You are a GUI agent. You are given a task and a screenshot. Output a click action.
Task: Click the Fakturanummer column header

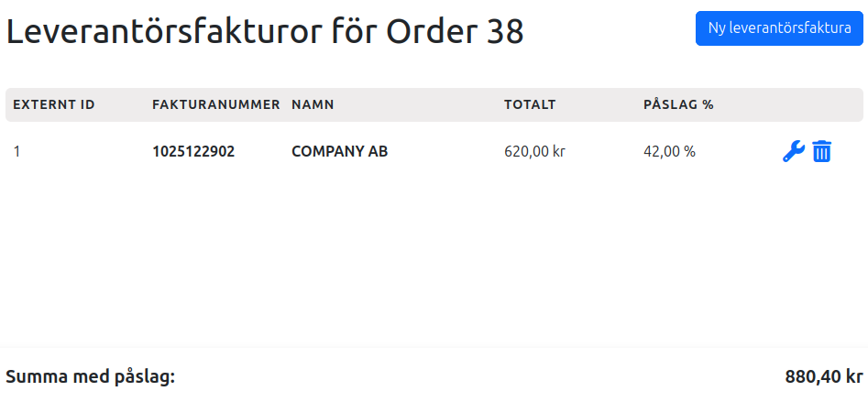(x=215, y=104)
